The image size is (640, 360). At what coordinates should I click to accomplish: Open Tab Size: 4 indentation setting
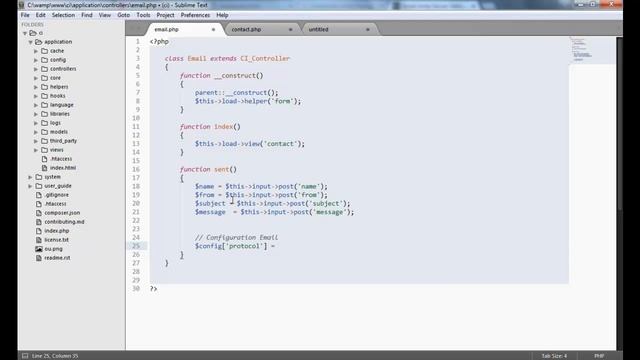(554, 356)
